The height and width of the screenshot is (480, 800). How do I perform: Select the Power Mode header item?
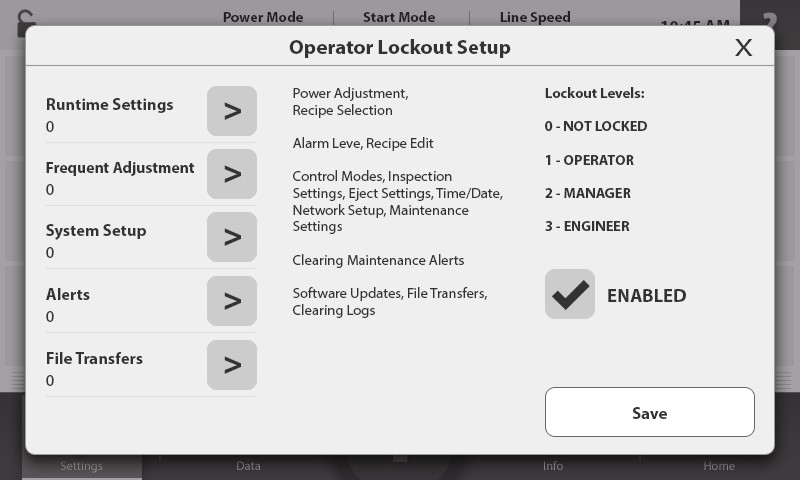click(x=263, y=17)
